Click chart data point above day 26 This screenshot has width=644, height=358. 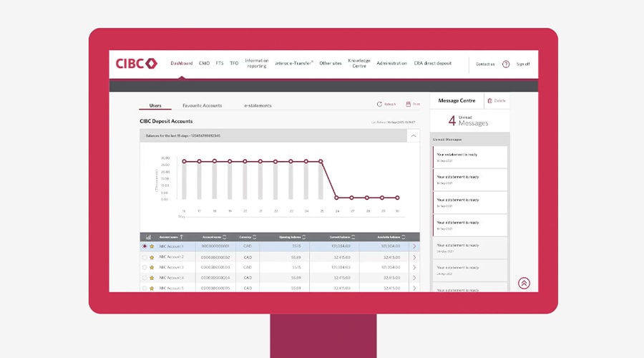tap(336, 198)
